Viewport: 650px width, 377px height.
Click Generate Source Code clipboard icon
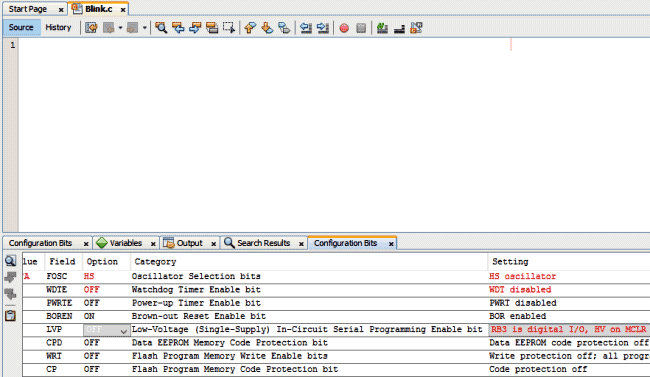10,316
